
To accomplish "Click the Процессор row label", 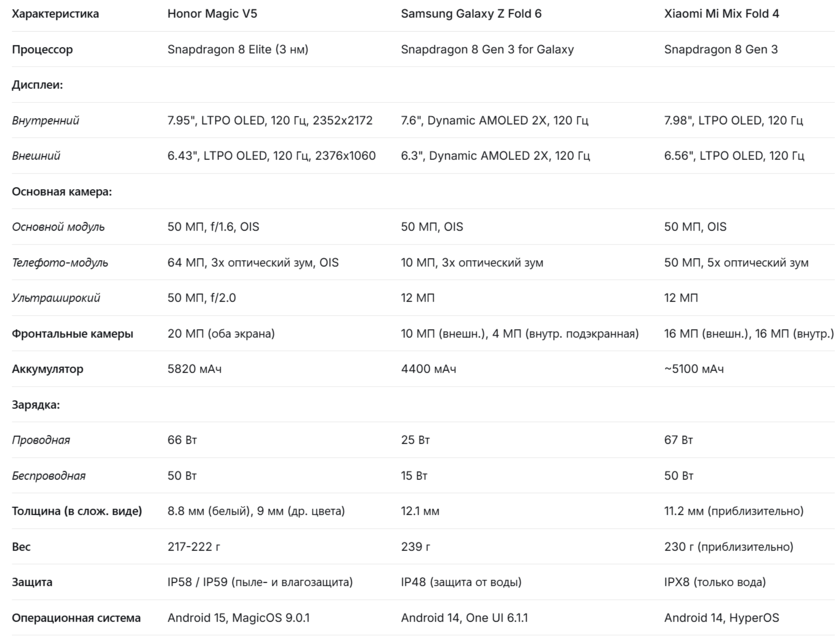I will pos(42,50).
